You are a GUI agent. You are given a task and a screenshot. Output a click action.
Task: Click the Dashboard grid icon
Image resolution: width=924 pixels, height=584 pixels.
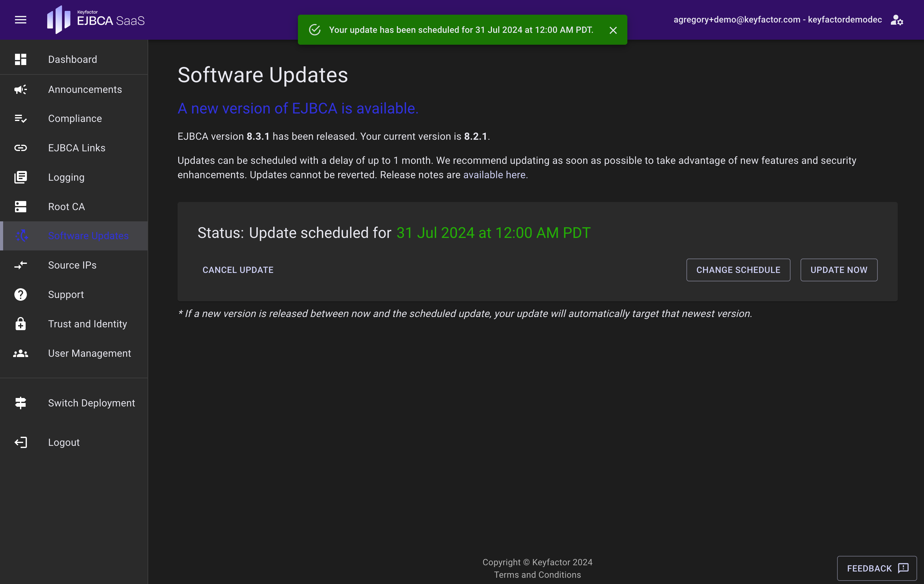click(20, 59)
